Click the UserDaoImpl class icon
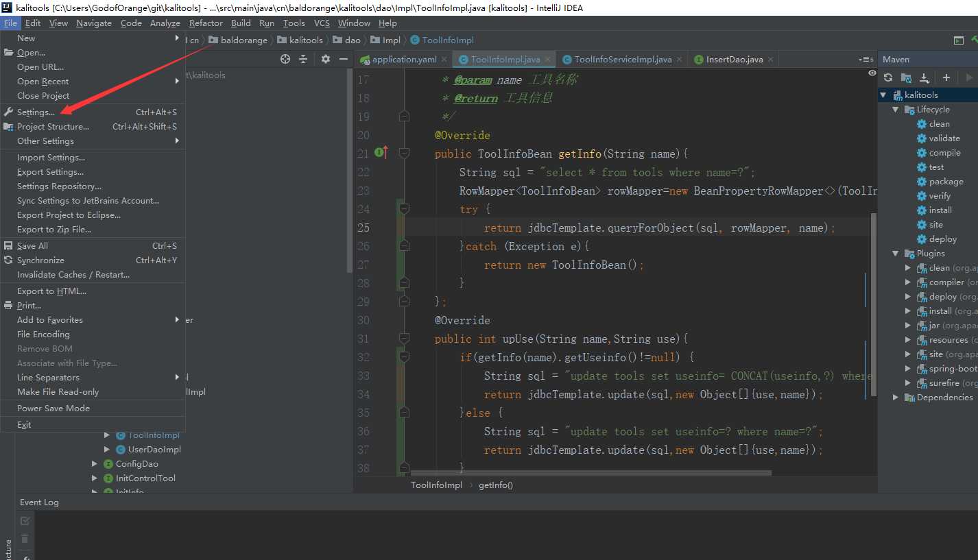Screen dimensions: 978x560 click(121, 450)
